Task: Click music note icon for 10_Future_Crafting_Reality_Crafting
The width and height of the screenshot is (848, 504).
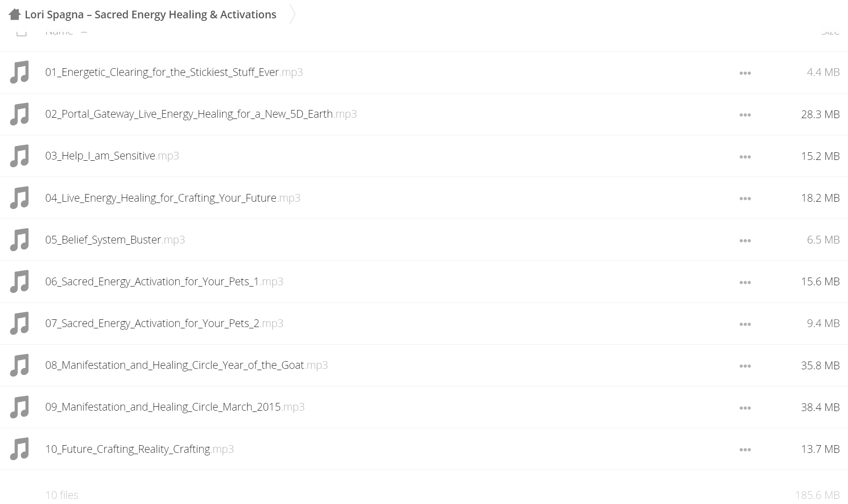Action: tap(20, 449)
